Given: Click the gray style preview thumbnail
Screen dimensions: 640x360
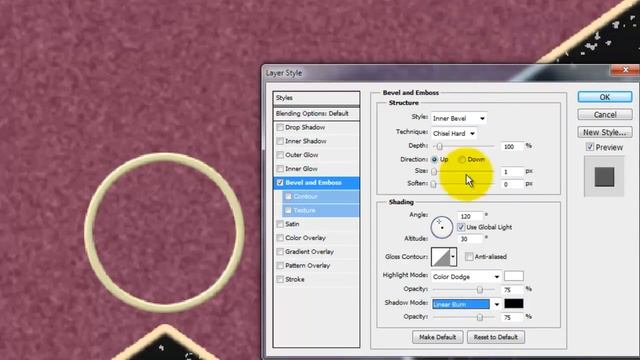Looking at the screenshot, I should pyautogui.click(x=604, y=177).
